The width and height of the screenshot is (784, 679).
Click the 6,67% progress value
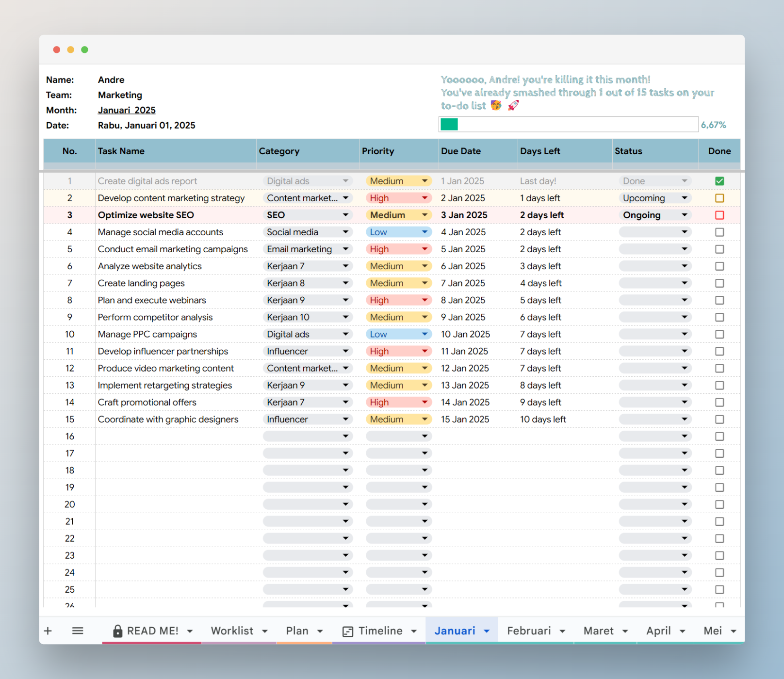pos(713,125)
